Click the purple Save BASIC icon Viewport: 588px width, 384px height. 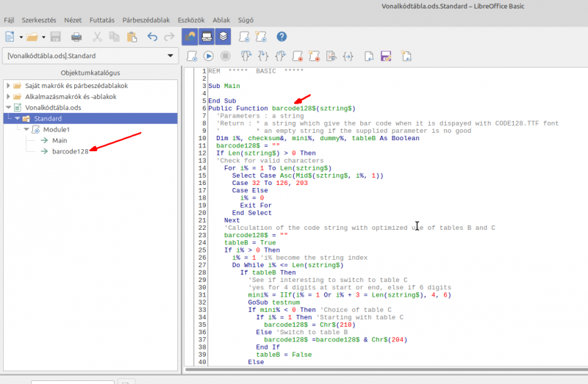[x=386, y=57]
